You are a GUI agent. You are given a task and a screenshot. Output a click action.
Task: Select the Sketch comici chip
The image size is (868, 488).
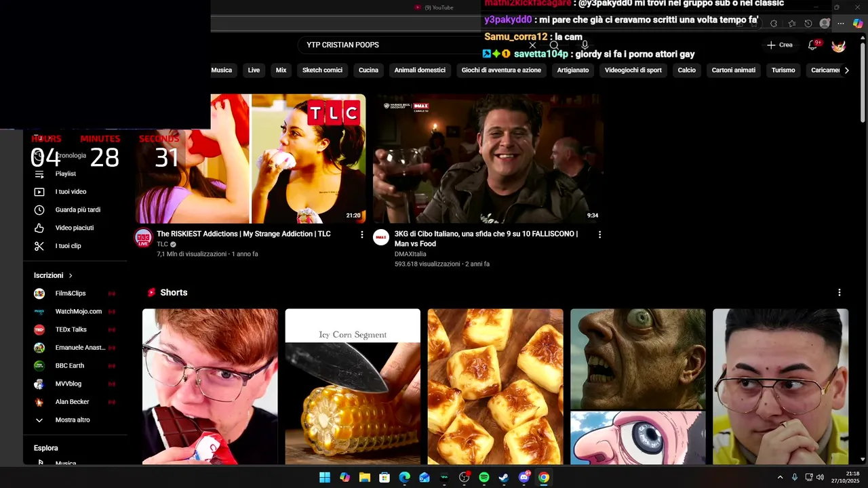point(322,70)
